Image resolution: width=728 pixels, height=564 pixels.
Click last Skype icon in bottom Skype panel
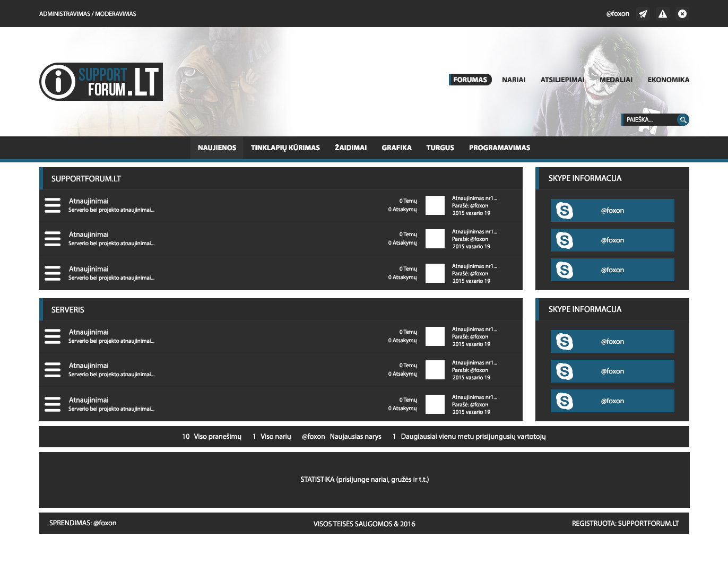pos(565,401)
